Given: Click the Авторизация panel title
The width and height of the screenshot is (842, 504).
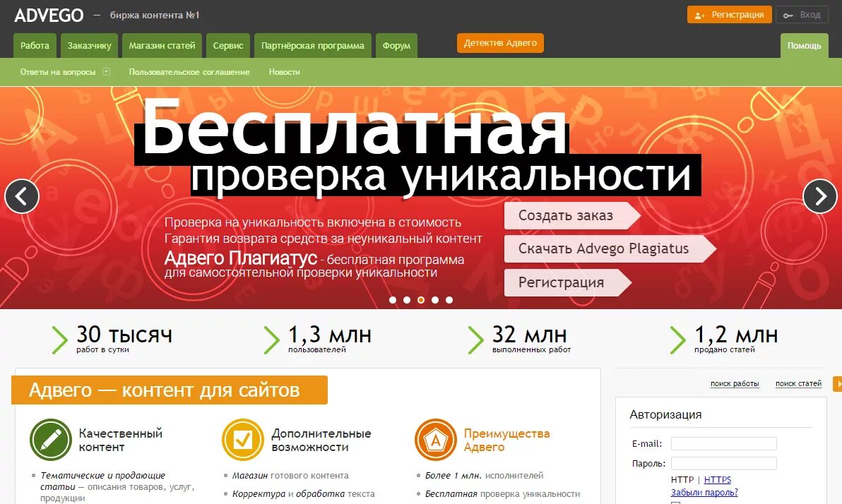Looking at the screenshot, I should tap(665, 414).
